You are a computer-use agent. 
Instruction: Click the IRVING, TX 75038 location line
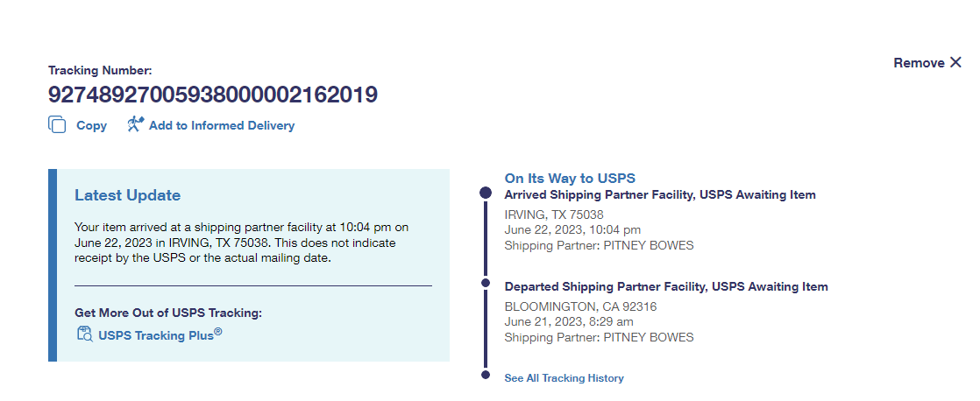pos(554,215)
